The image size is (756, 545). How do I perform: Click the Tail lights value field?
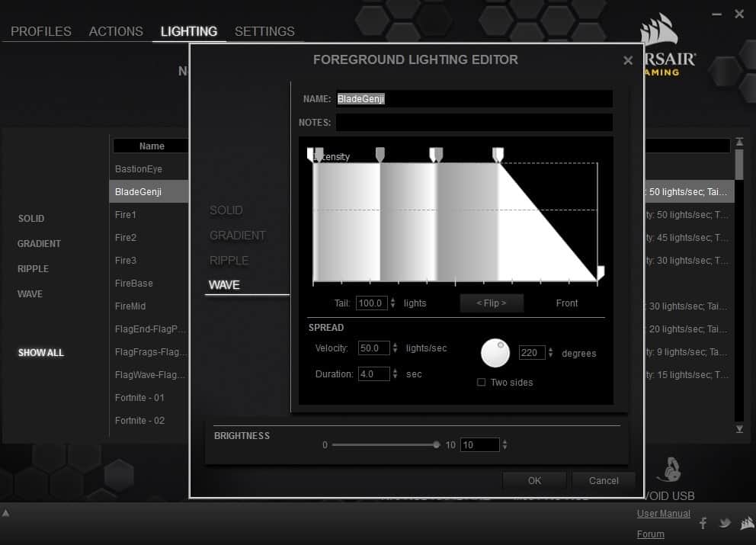click(x=371, y=303)
